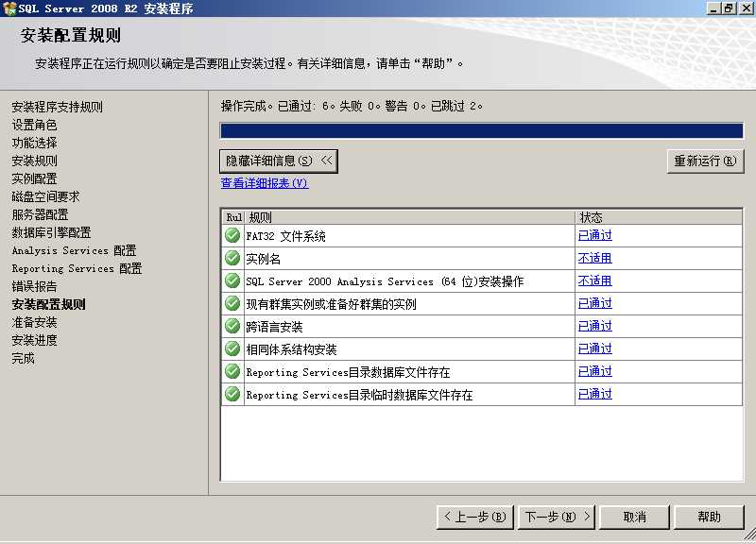Select 服务器配置 step in sidebar
The image size is (756, 544).
click(40, 215)
